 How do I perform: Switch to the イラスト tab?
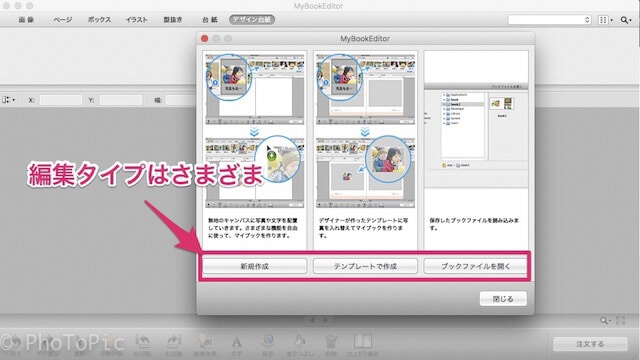pos(136,20)
